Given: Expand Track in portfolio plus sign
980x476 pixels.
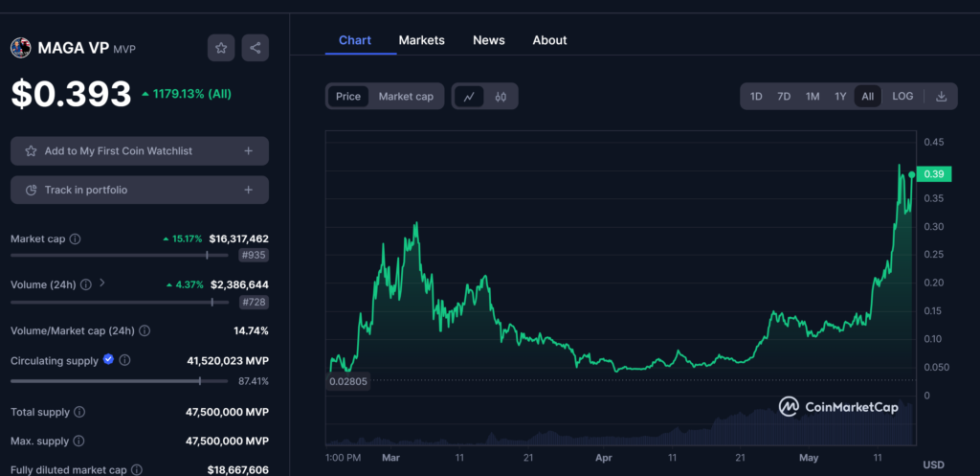Looking at the screenshot, I should coord(249,190).
